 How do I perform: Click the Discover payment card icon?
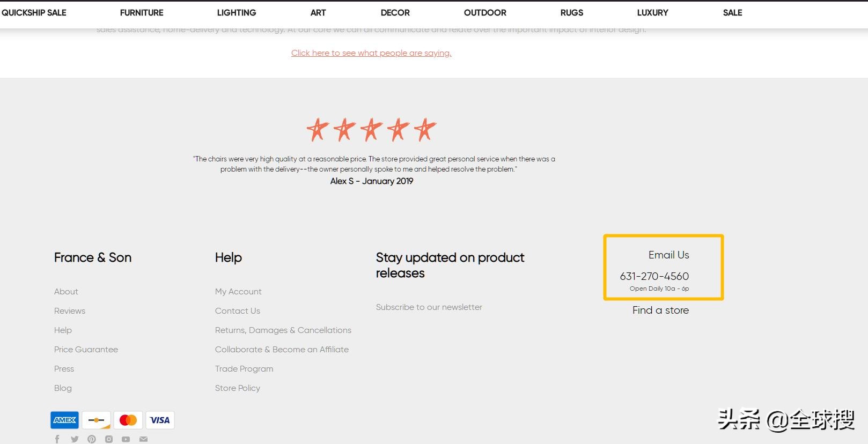tap(97, 420)
